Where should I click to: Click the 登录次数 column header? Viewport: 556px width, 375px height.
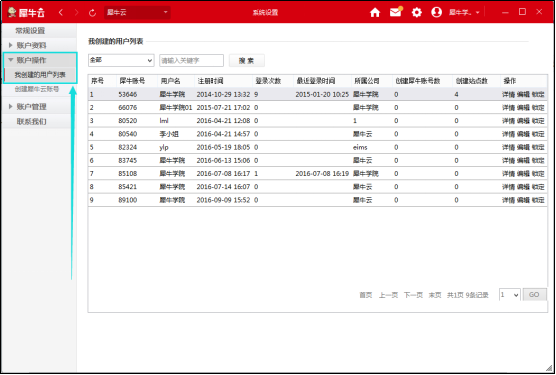(x=268, y=81)
